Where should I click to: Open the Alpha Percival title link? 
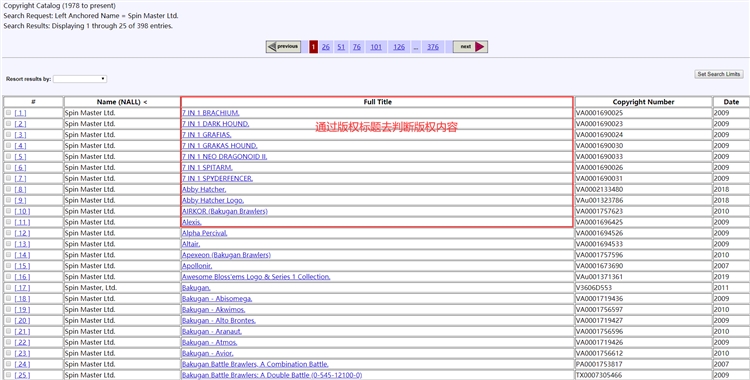tap(204, 233)
